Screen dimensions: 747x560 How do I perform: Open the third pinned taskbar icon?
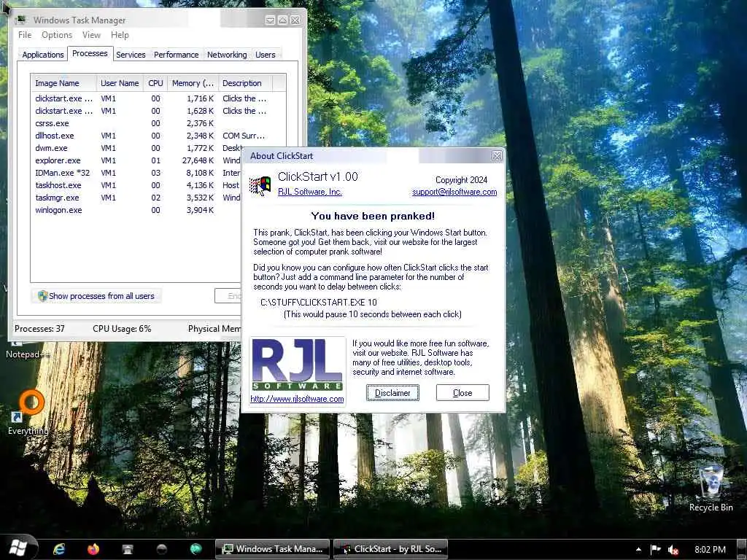click(x=127, y=549)
